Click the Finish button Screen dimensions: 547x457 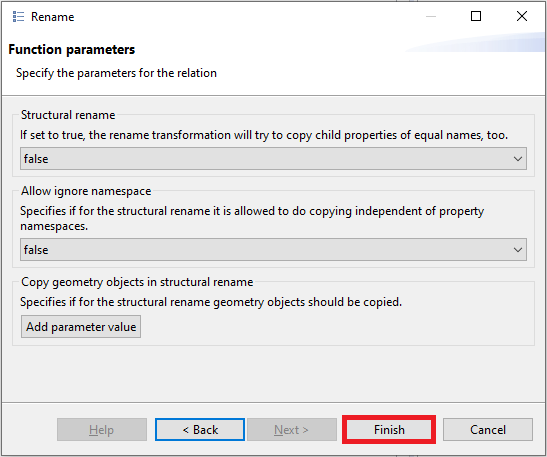click(x=389, y=430)
